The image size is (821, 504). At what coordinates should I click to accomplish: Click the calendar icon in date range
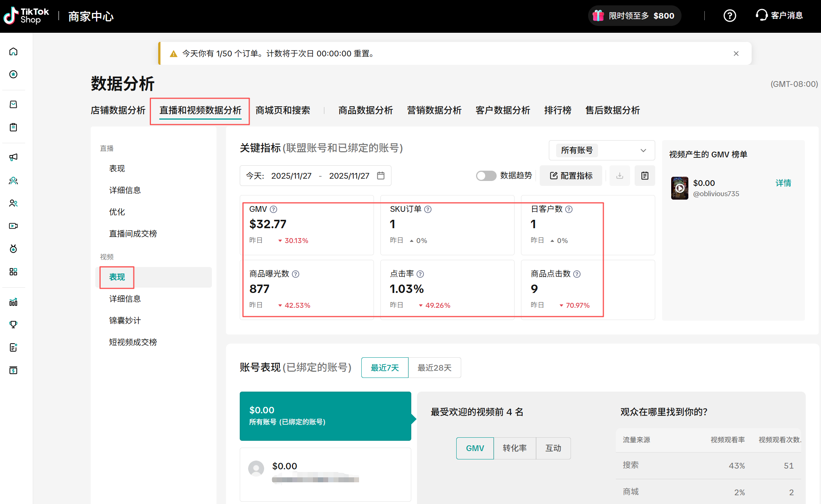pos(381,176)
